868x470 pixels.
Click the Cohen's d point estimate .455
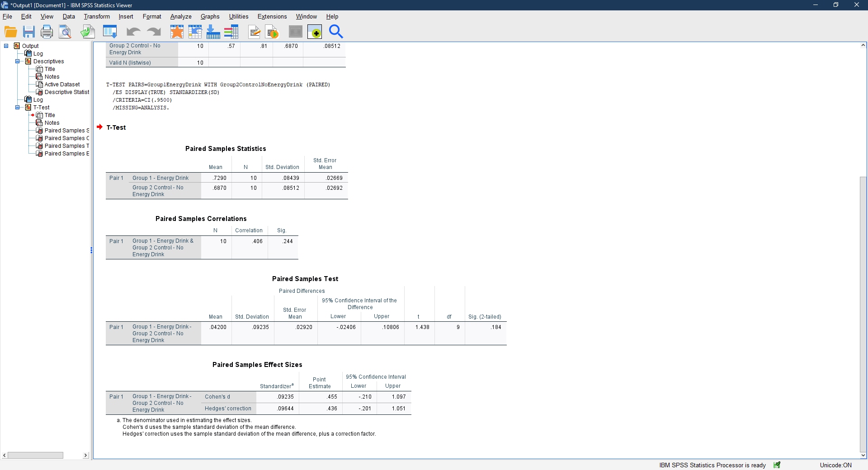tap(332, 397)
